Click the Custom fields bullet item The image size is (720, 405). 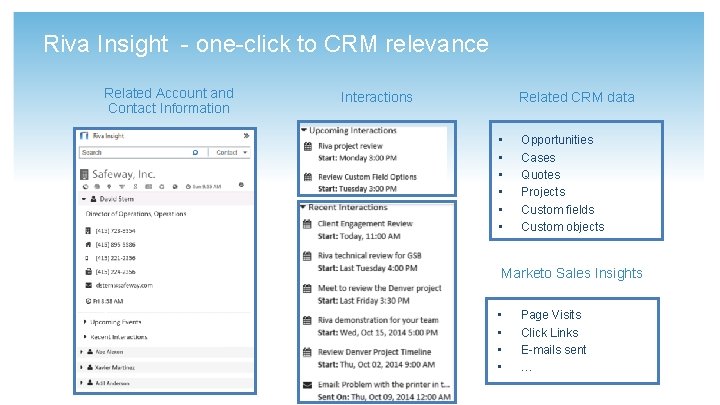click(x=557, y=209)
